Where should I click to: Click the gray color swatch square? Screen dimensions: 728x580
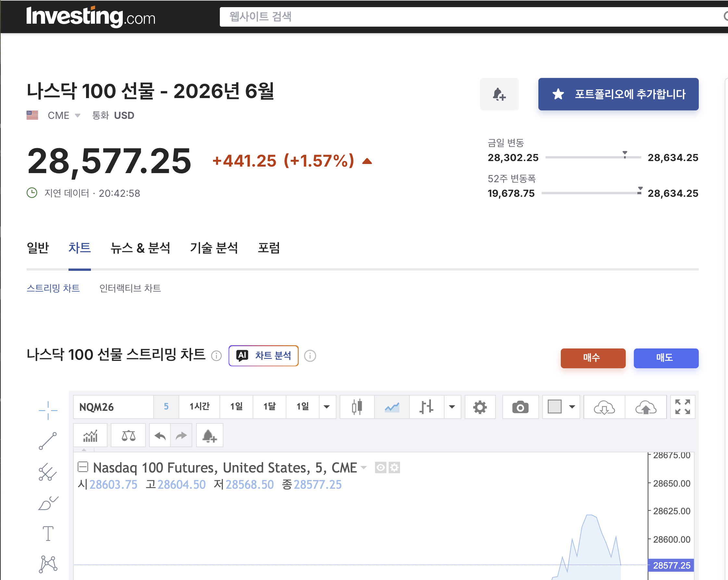pos(554,406)
